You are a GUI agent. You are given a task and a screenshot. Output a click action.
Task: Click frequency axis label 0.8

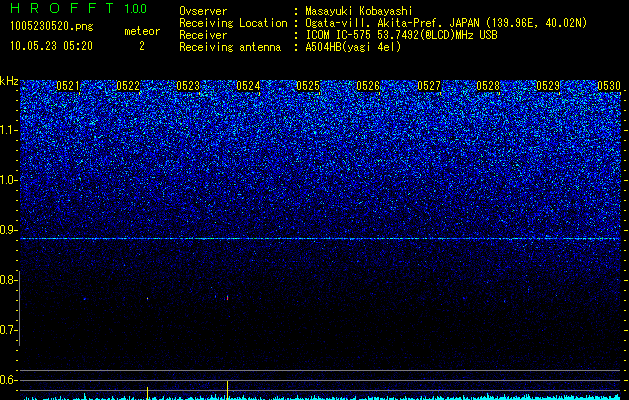[x=8, y=280]
